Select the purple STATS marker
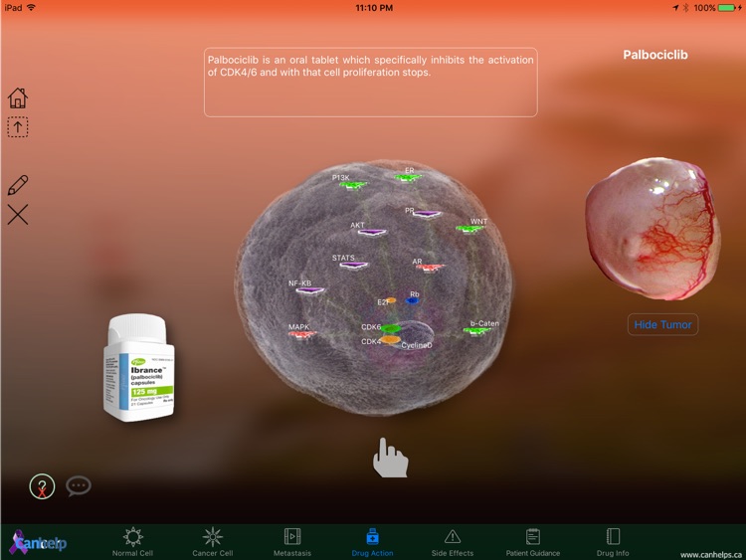The width and height of the screenshot is (746, 560). point(353,265)
